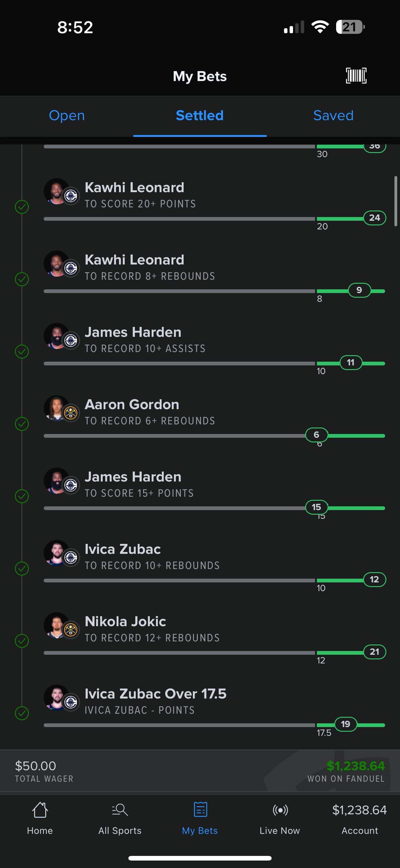Tap the Live Now broadcast icon
The height and width of the screenshot is (868, 400).
(280, 809)
